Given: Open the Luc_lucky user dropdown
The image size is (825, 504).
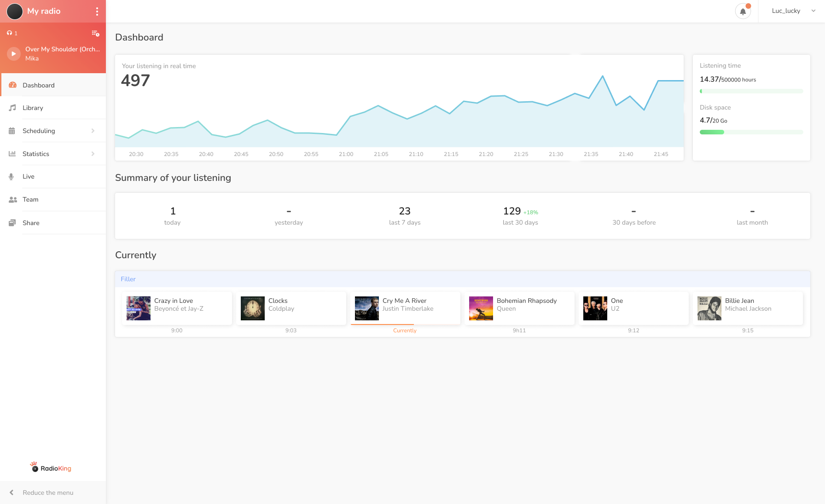Looking at the screenshot, I should click(x=794, y=11).
